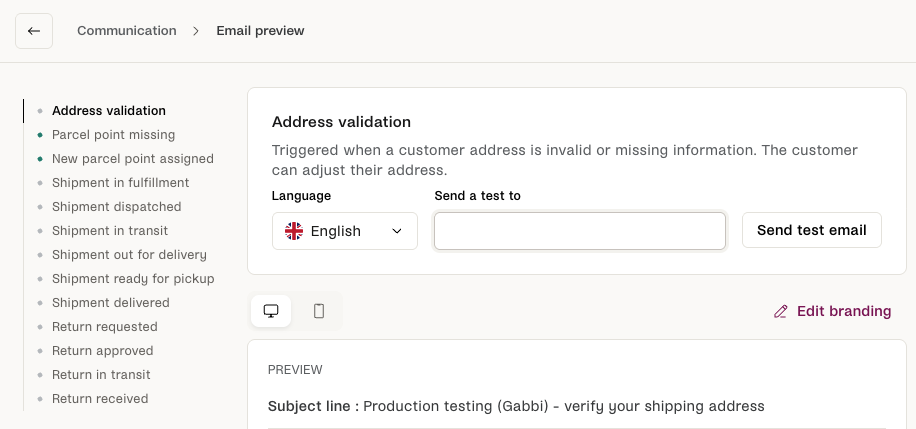
Task: Click the pencil icon beside Edit branding
Action: coord(781,312)
